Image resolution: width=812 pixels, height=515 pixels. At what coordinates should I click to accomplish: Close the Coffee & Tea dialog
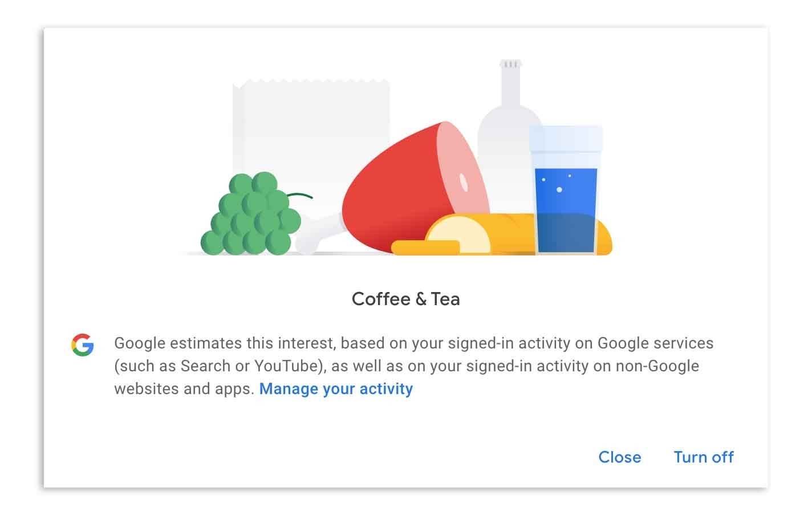(x=620, y=457)
